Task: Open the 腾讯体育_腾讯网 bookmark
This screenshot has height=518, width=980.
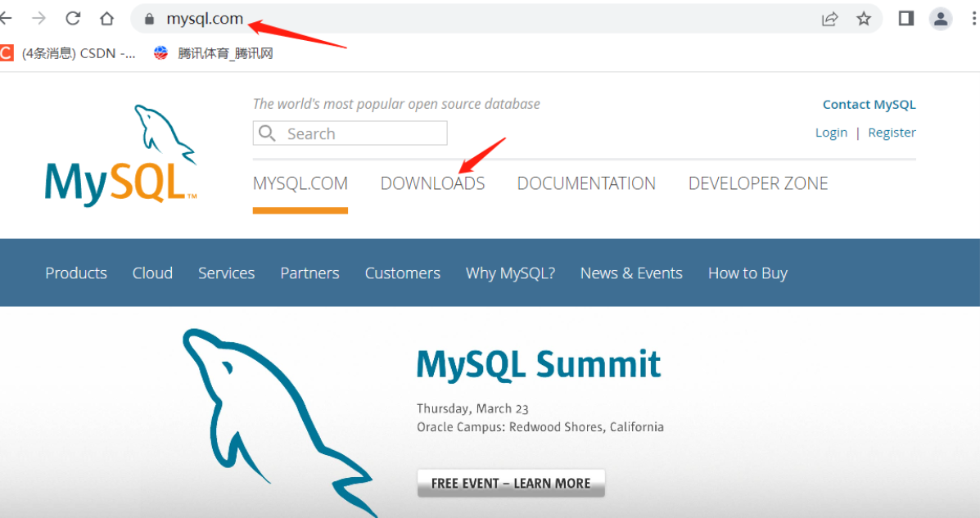Action: pos(214,53)
